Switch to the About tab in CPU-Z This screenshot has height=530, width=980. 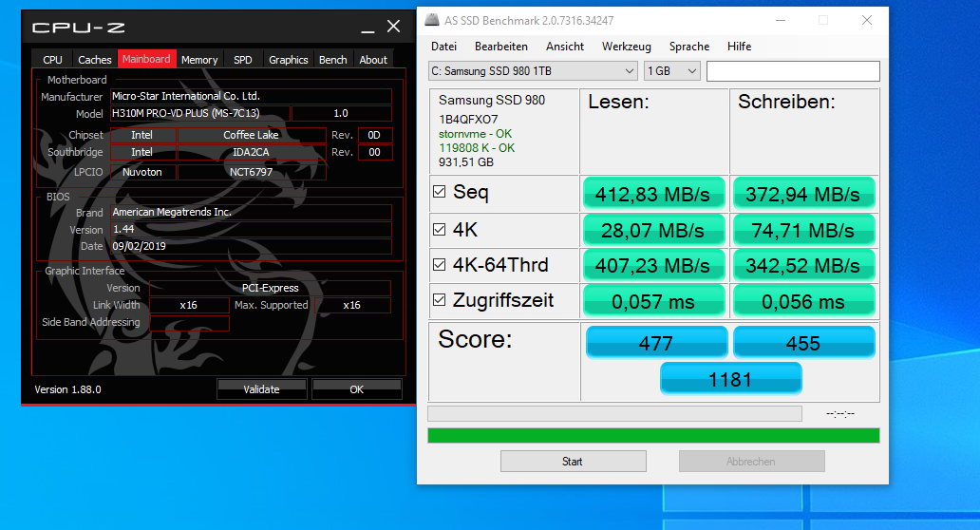(x=373, y=60)
